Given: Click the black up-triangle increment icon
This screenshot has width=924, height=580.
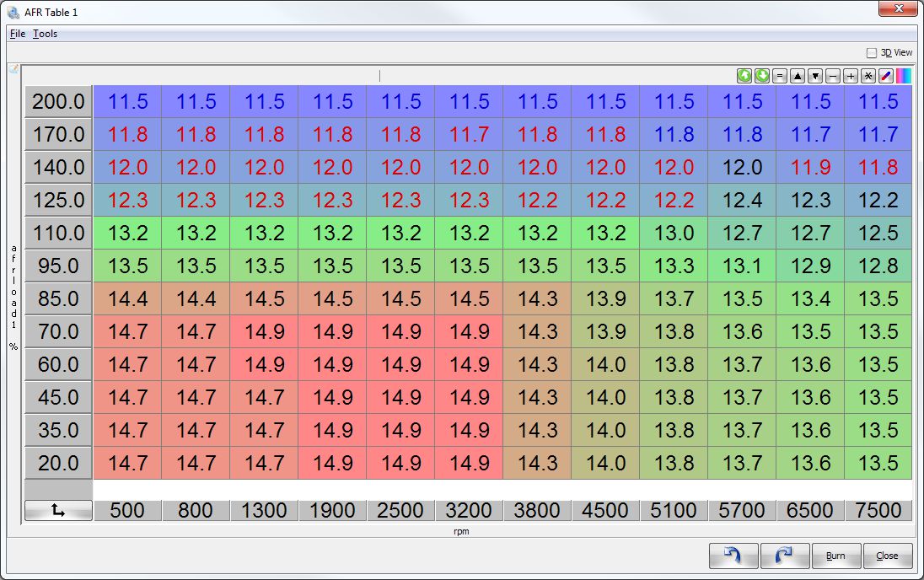Looking at the screenshot, I should [798, 76].
